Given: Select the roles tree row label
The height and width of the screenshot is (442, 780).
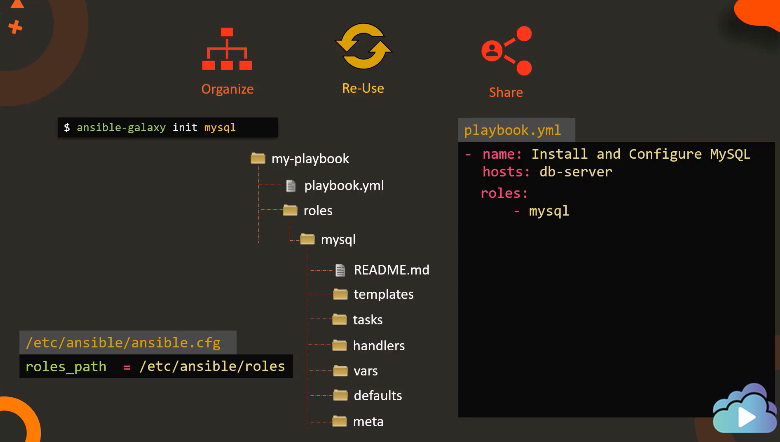Looking at the screenshot, I should click(x=318, y=211).
